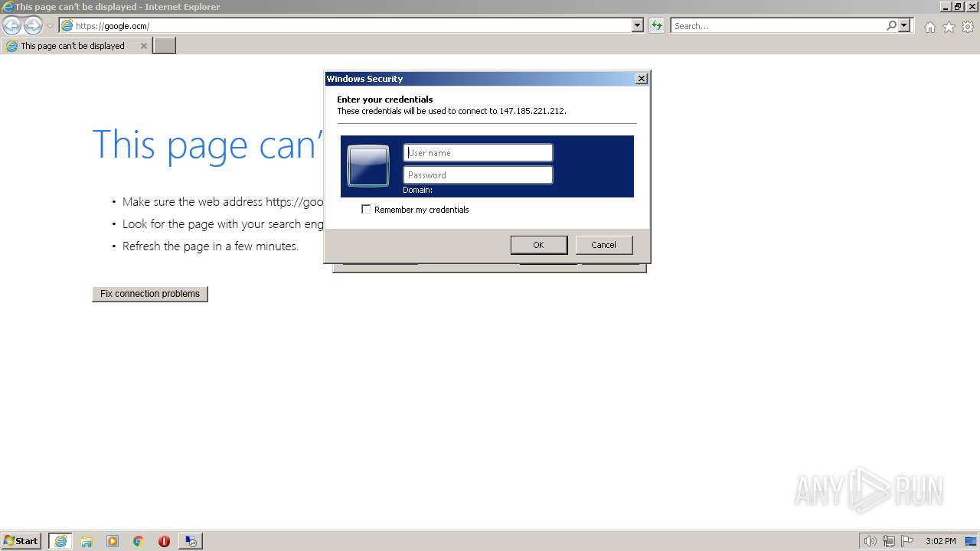The image size is (980, 551).
Task: Open Tools with the gear icon
Action: point(968,27)
